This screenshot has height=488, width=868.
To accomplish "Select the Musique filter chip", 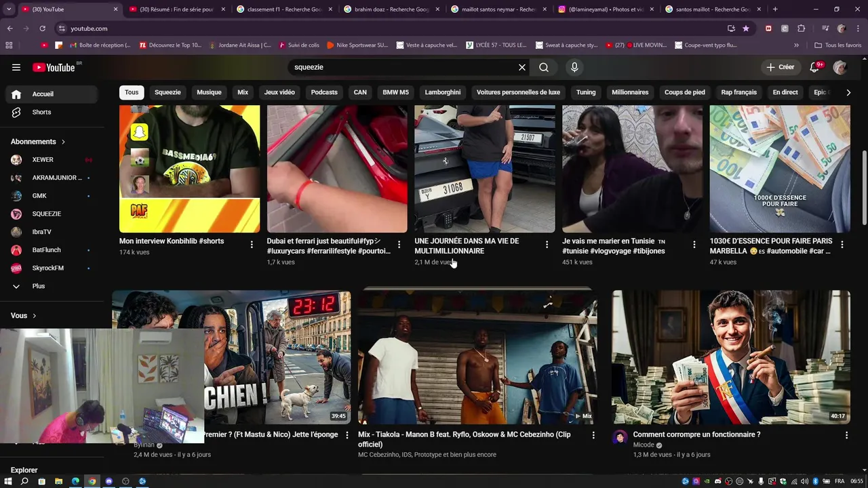I will (209, 92).
